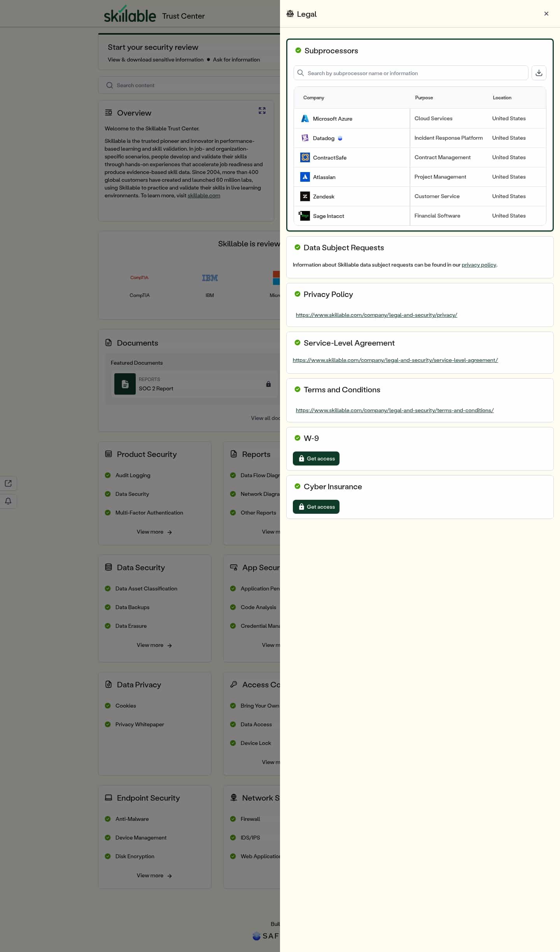Open Firewall item
The height and width of the screenshot is (952, 560).
250,819
